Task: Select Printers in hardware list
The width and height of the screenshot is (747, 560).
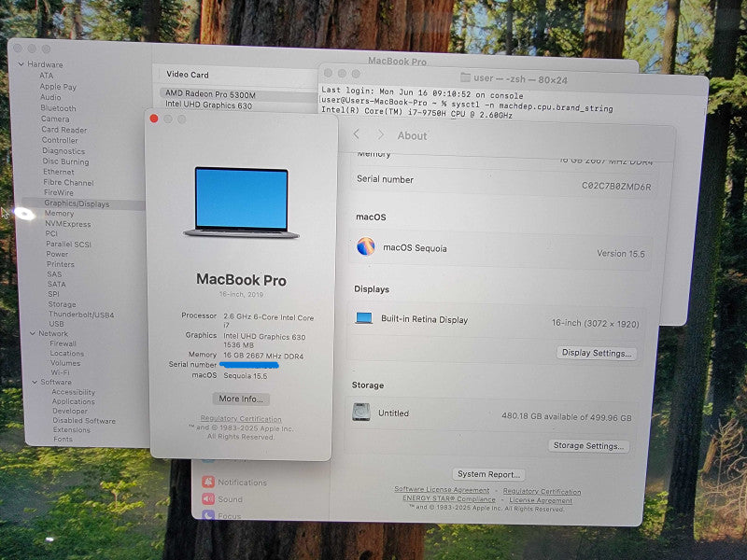Action: coord(61,264)
